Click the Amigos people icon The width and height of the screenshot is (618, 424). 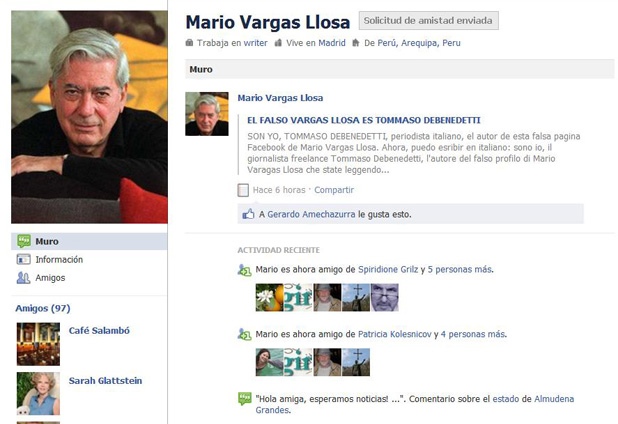point(23,278)
